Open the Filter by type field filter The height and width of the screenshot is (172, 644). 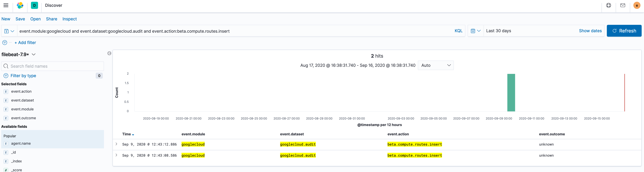coord(23,76)
